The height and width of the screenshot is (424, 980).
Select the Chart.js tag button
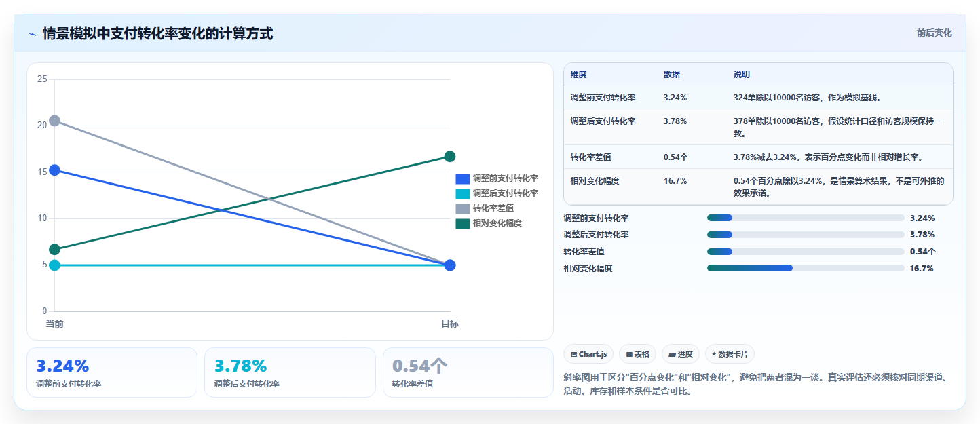(588, 354)
